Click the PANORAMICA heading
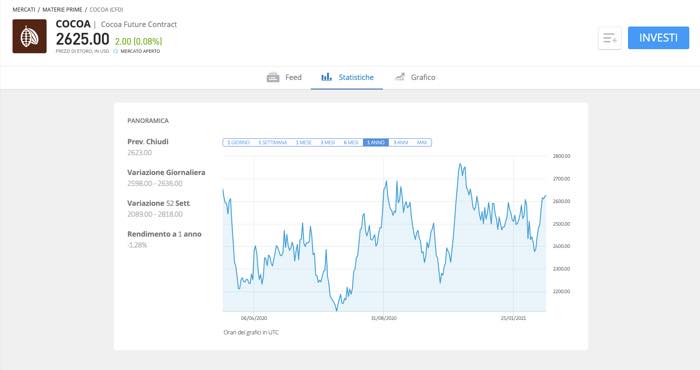Image resolution: width=700 pixels, height=370 pixels. point(148,121)
